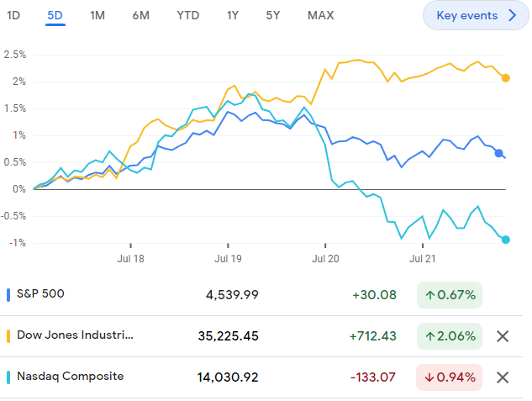Open the Dow Jones Industrial row
The width and height of the screenshot is (532, 401).
[x=261, y=336]
